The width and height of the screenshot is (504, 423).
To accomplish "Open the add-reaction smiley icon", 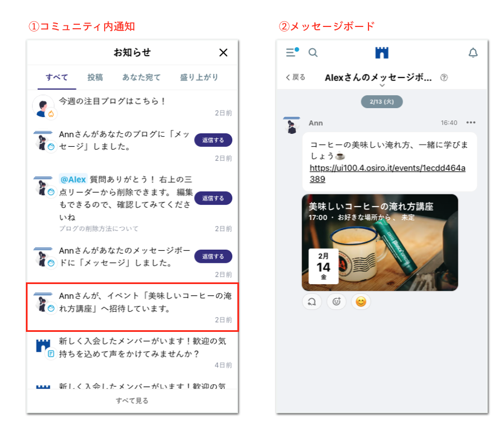I will [x=336, y=301].
